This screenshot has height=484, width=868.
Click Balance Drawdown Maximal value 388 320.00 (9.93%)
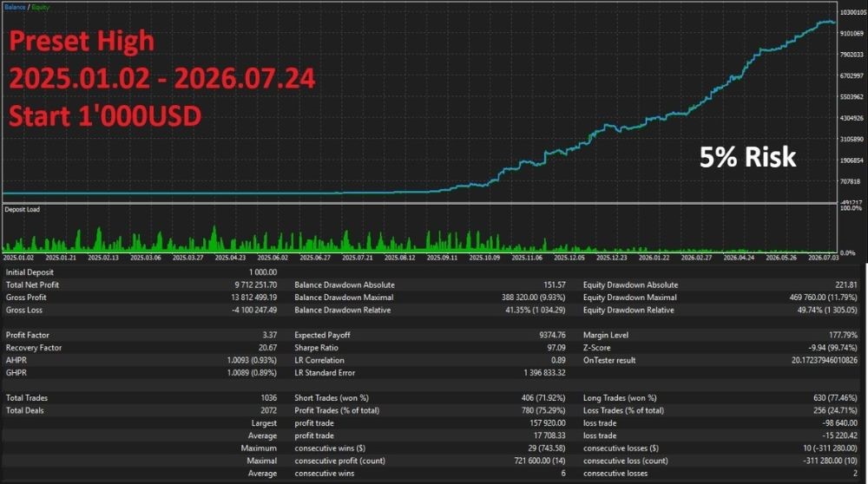[534, 298]
